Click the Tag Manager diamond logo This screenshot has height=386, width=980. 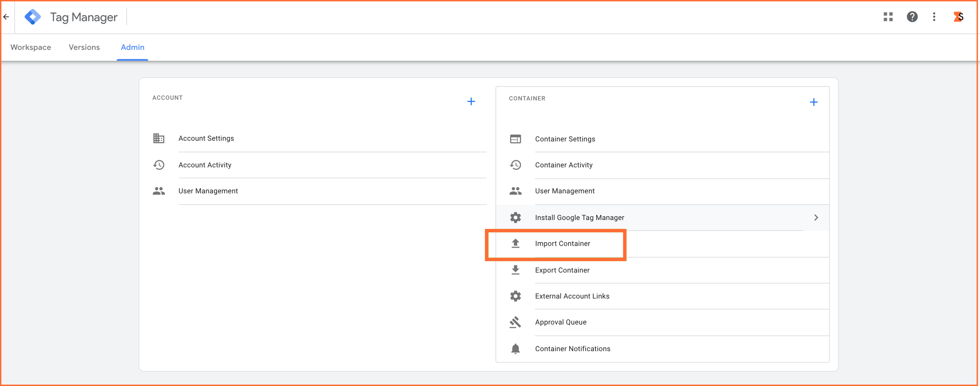click(33, 17)
